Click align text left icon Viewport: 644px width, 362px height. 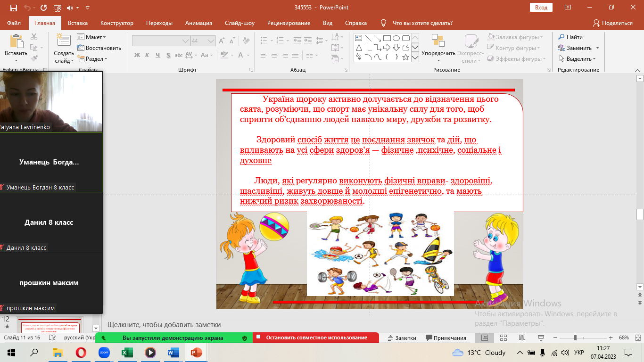point(264,55)
